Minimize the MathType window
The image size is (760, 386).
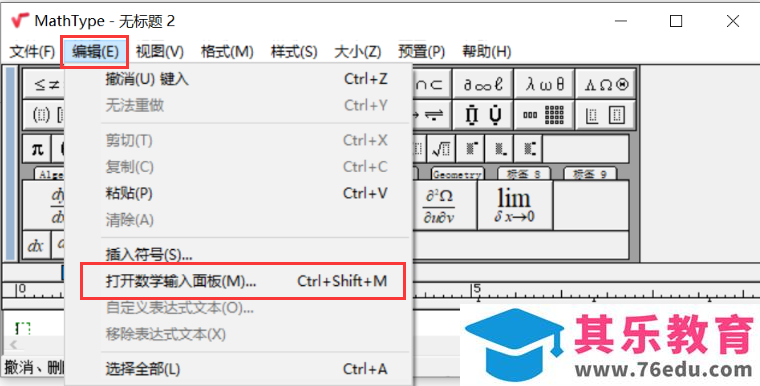[620, 21]
